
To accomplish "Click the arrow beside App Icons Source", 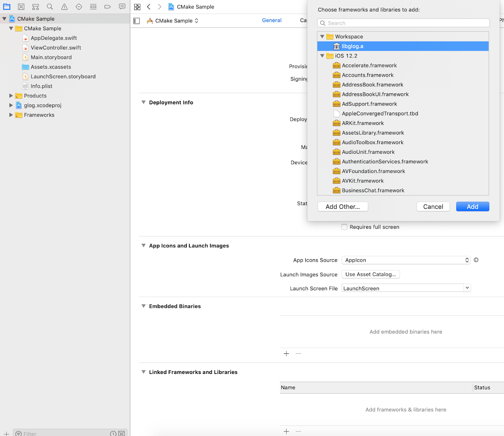I will point(476,260).
